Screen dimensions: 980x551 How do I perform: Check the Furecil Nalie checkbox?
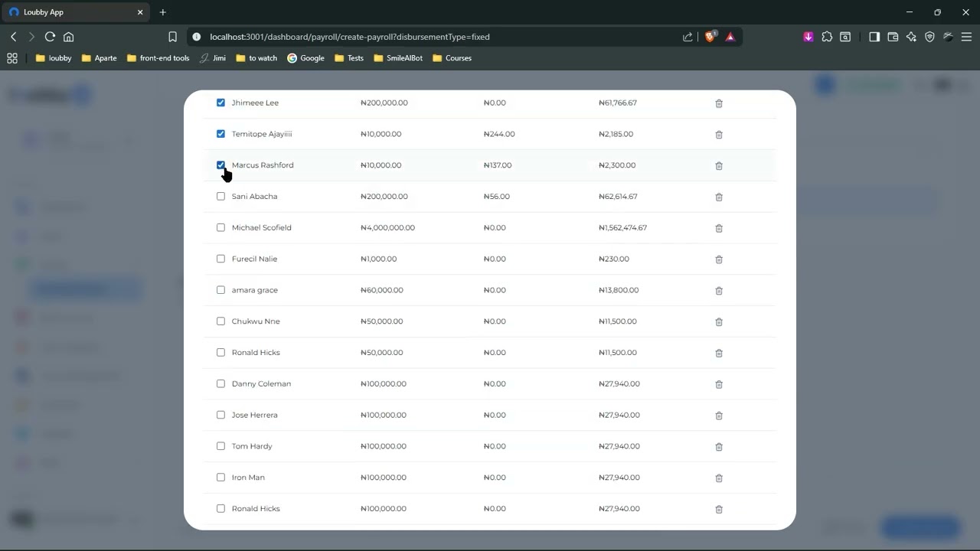pyautogui.click(x=220, y=259)
